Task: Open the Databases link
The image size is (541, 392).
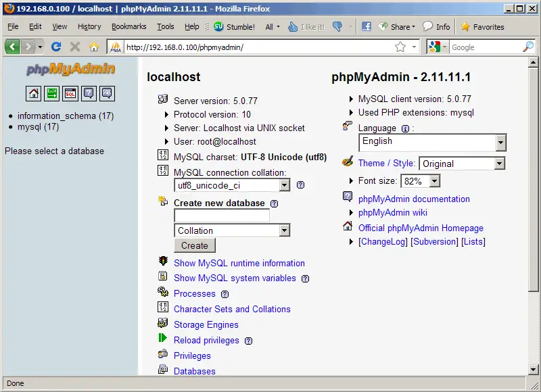Action: click(195, 371)
